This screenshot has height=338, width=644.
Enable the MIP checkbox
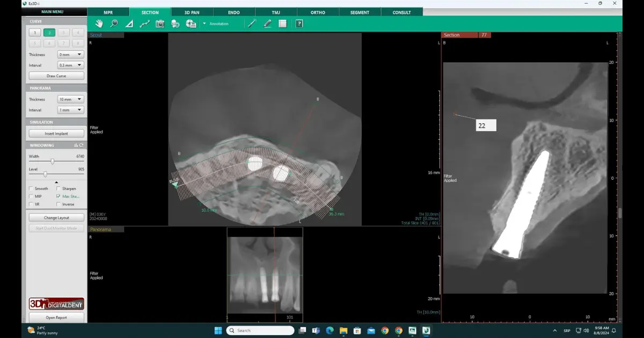pos(31,196)
